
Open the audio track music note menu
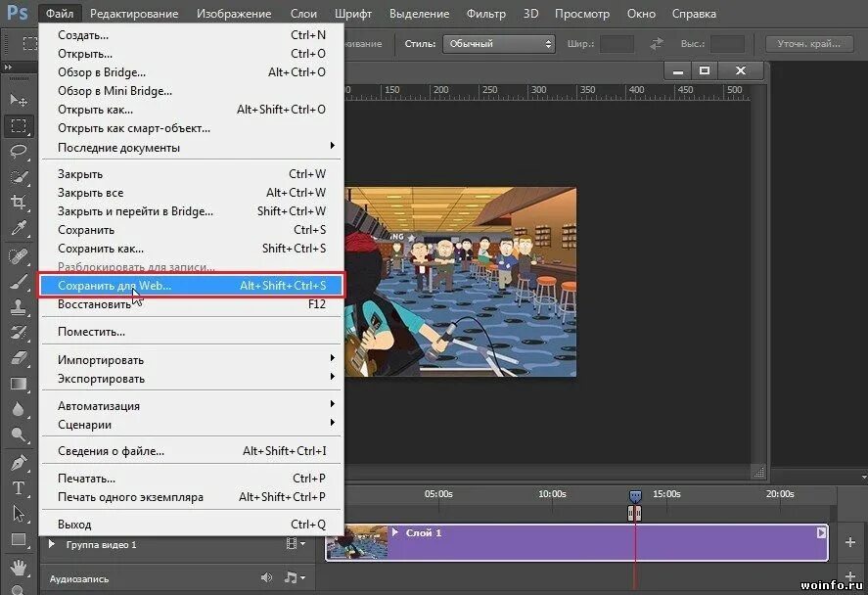pos(295,577)
